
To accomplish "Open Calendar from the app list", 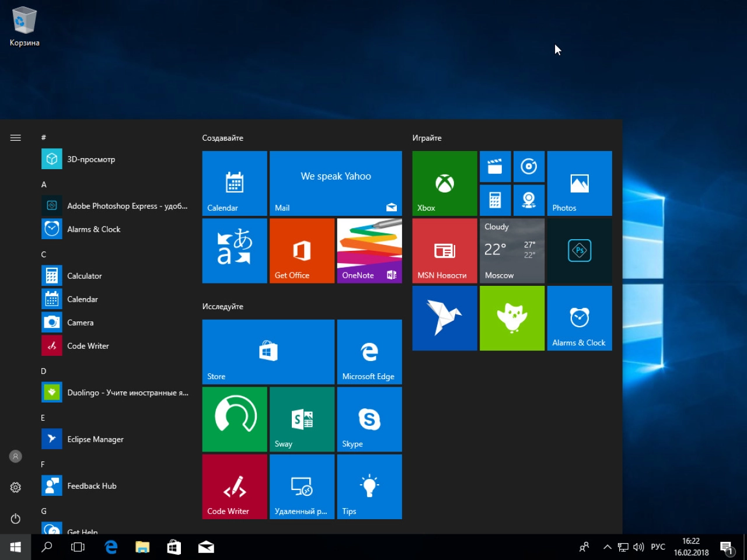I will [116, 299].
